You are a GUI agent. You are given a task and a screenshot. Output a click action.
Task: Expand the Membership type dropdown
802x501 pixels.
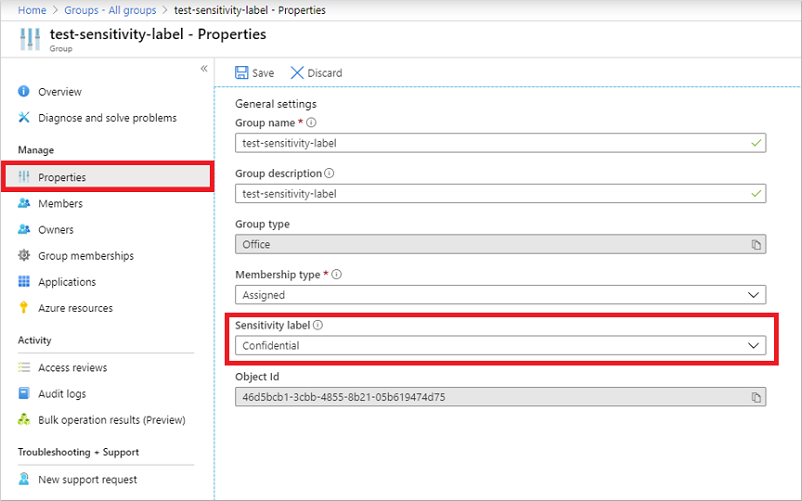click(x=754, y=295)
